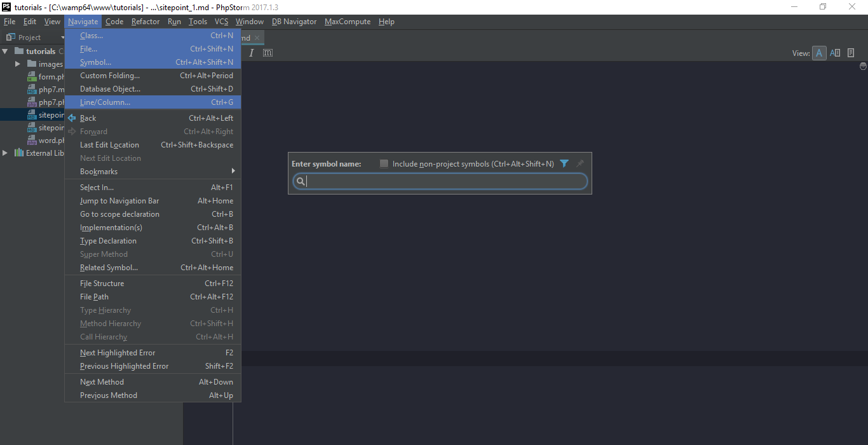This screenshot has height=445, width=868.
Task: Click the italic formatting icon
Action: [x=252, y=53]
